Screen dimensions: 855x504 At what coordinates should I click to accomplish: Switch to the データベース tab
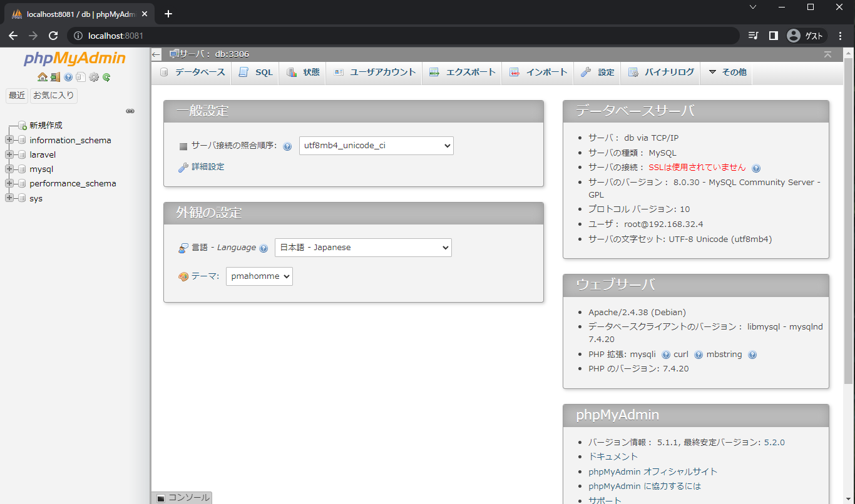[192, 73]
